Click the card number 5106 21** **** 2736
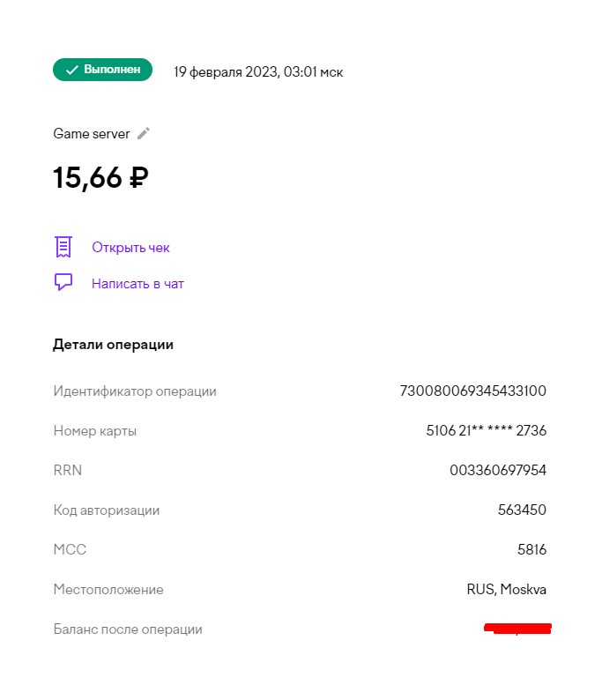The width and height of the screenshot is (602, 700). 486,431
